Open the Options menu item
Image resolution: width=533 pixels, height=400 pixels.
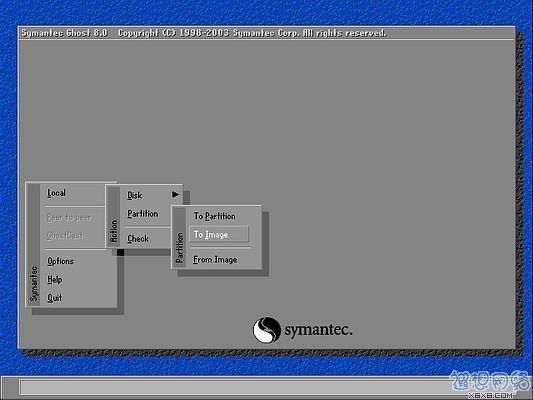tap(60, 261)
